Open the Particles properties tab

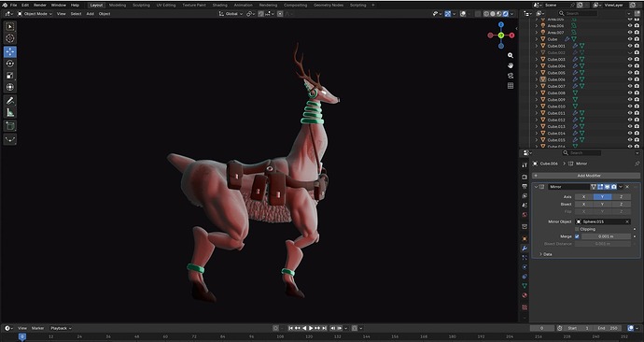[525, 258]
